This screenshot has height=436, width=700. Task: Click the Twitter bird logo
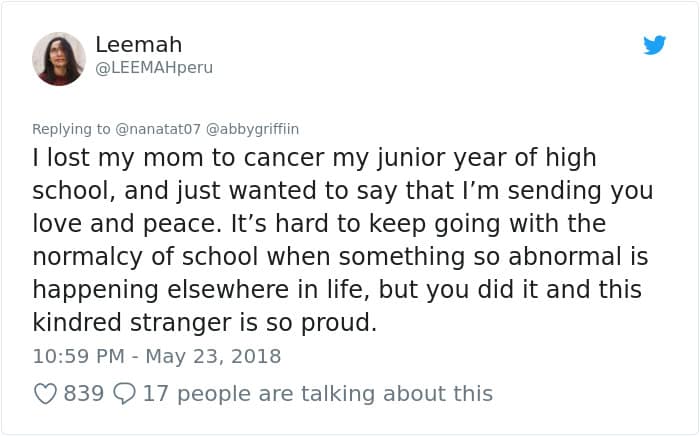(654, 46)
